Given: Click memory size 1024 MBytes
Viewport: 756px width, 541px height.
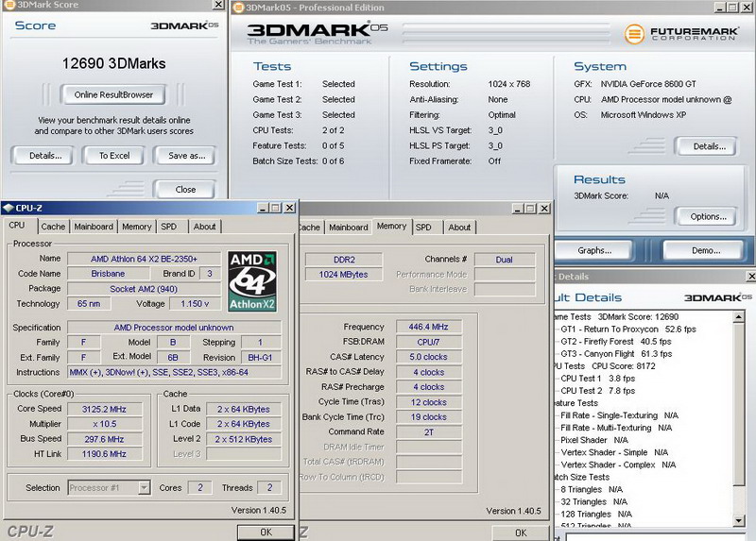Looking at the screenshot, I should tap(344, 275).
